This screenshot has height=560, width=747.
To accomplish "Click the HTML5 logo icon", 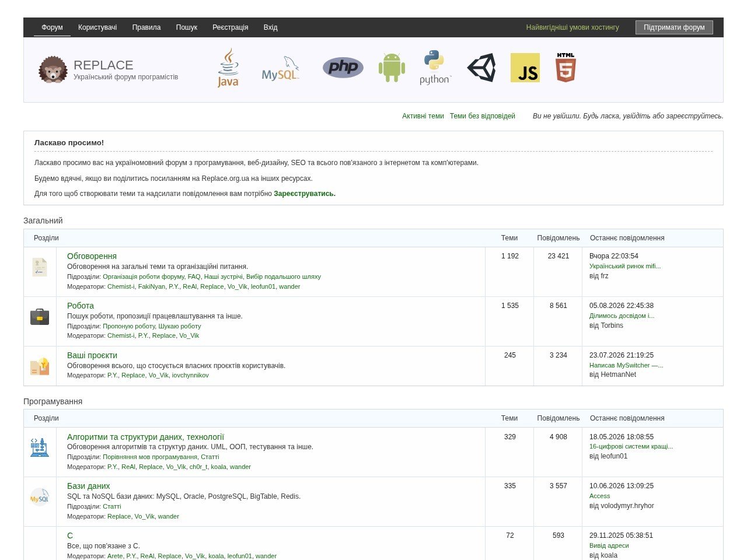I will (566, 68).
